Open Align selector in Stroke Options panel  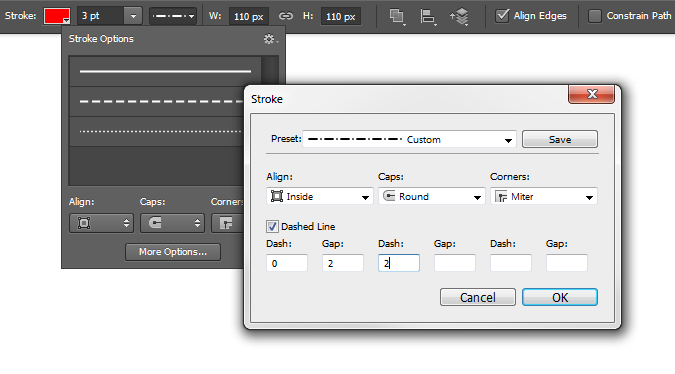(101, 223)
